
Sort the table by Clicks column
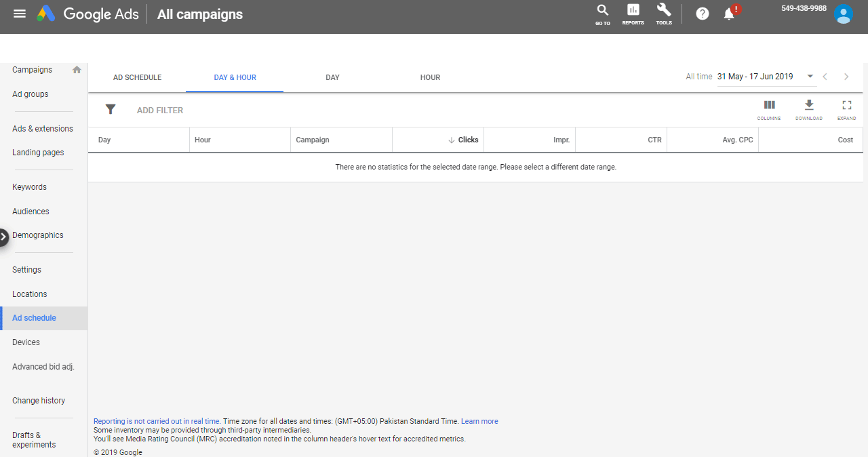pyautogui.click(x=467, y=140)
